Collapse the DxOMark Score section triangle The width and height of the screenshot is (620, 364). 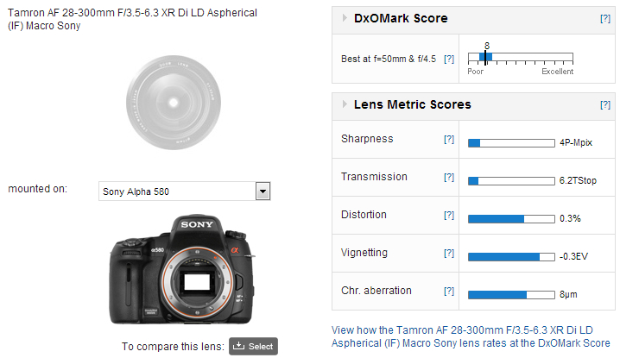click(x=345, y=18)
